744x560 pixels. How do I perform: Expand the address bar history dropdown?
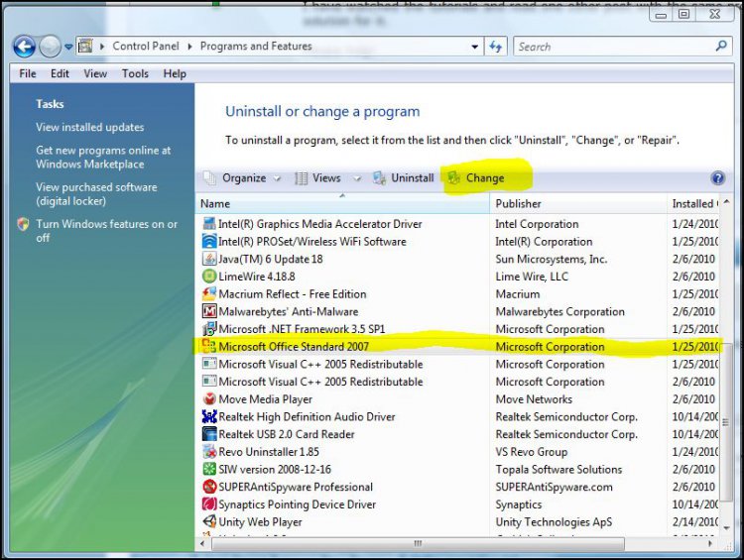click(x=474, y=47)
